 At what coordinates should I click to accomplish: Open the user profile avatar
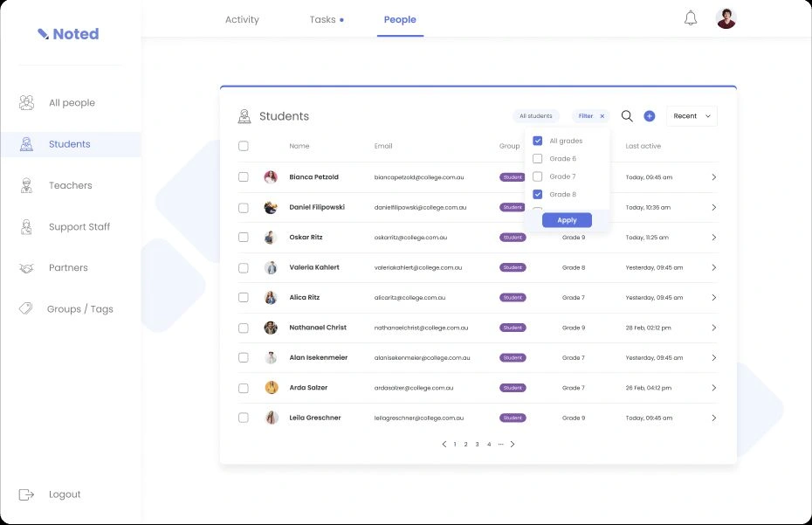pyautogui.click(x=726, y=18)
